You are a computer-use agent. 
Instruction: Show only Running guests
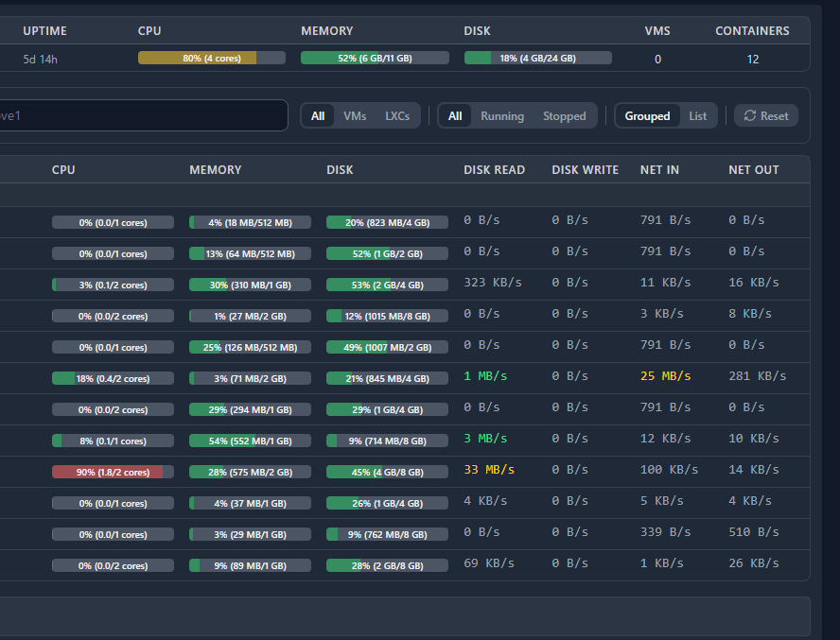tap(501, 115)
